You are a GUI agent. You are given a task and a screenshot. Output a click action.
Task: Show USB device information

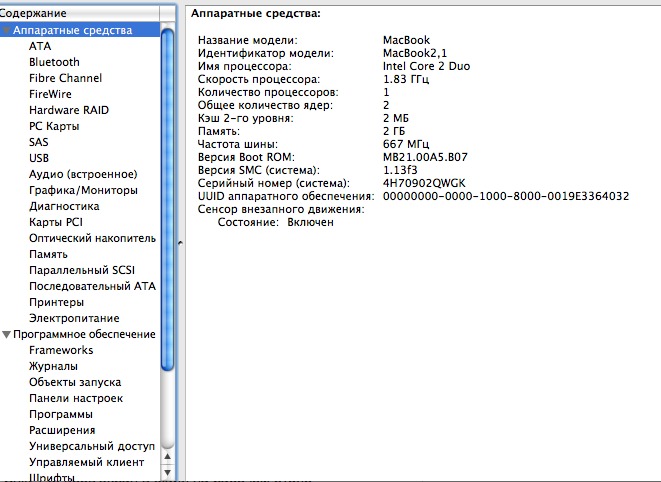pos(39,158)
